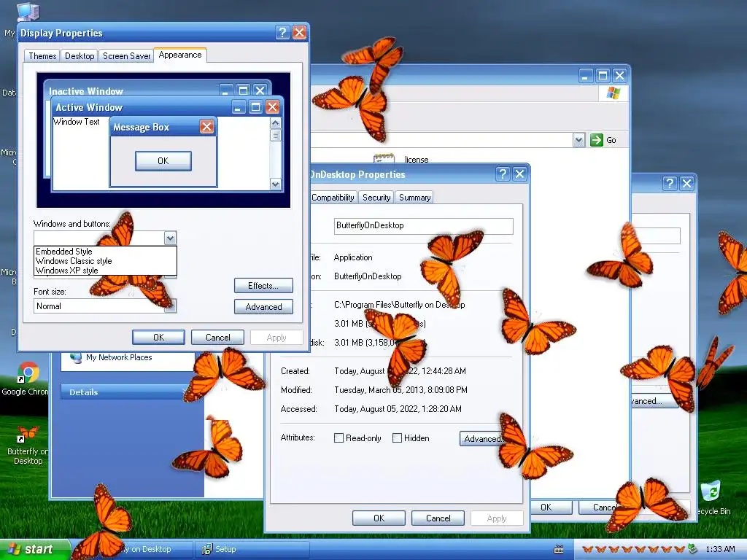Click the Effects... button
The image size is (747, 560).
pyautogui.click(x=263, y=286)
